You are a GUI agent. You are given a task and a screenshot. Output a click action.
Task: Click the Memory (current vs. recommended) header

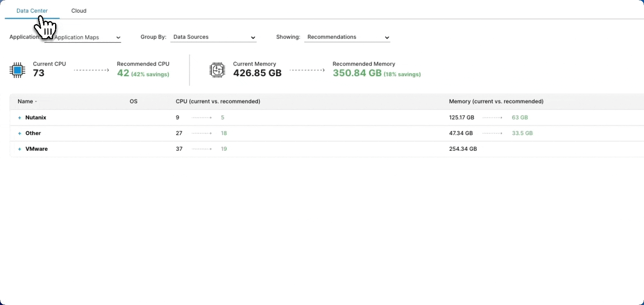point(496,102)
